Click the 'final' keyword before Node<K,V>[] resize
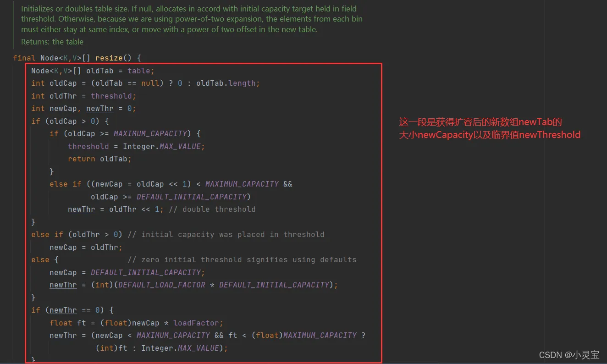Viewport: 607px width, 364px height. 24,58
